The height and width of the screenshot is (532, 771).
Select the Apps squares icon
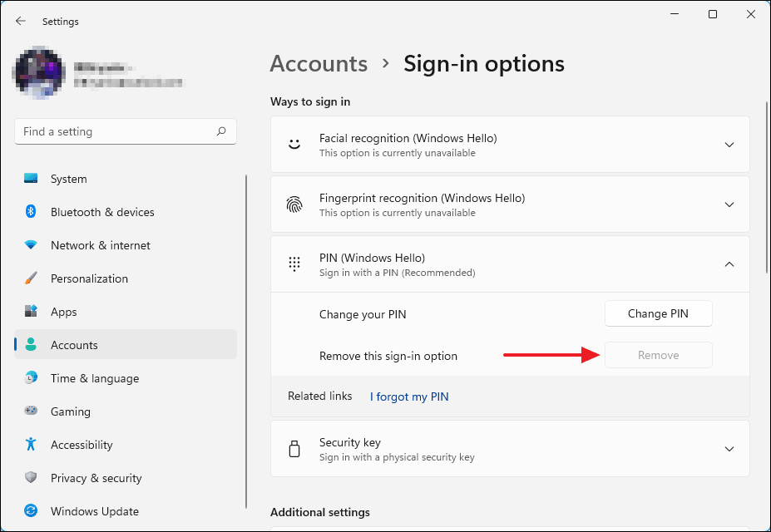(31, 311)
